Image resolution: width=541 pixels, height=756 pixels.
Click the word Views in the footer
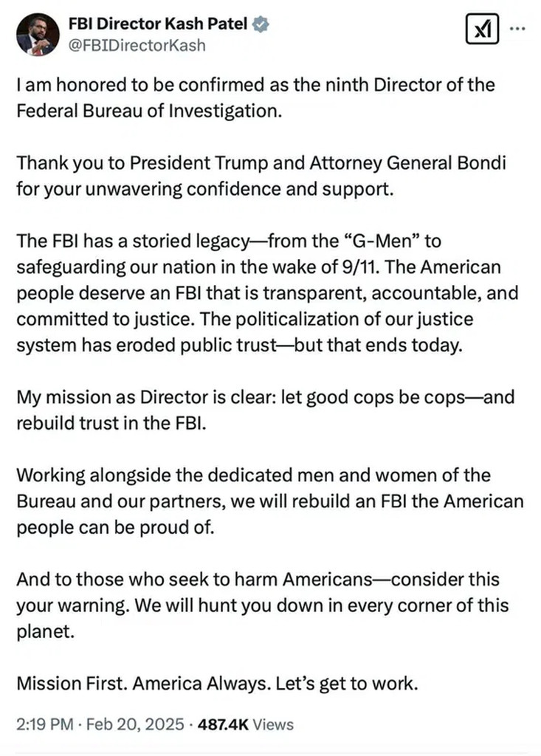pyautogui.click(x=273, y=724)
